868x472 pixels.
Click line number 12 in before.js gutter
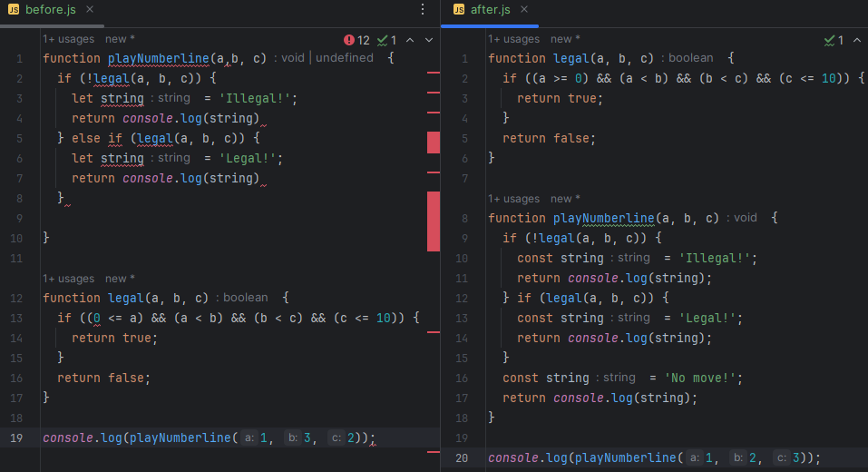coord(16,298)
